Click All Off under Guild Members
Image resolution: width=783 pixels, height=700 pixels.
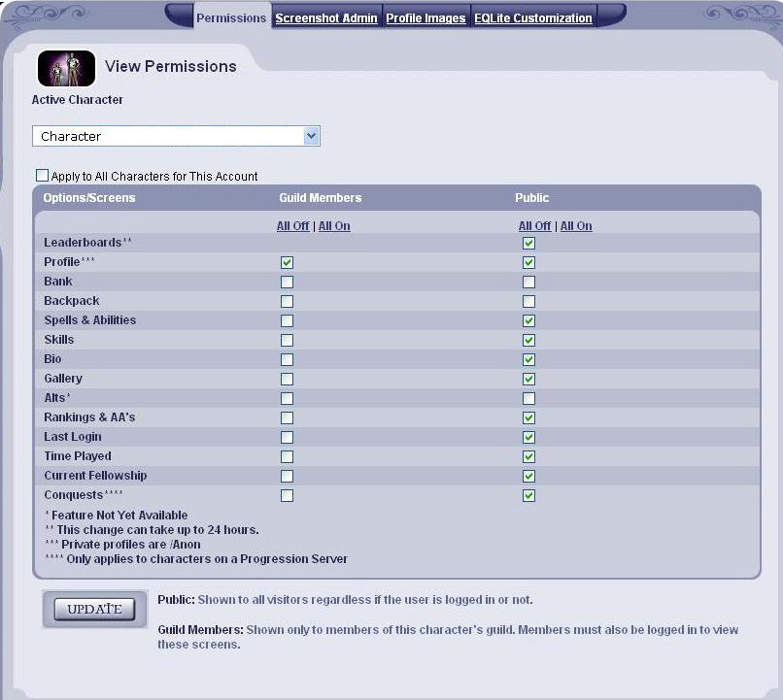click(x=292, y=226)
